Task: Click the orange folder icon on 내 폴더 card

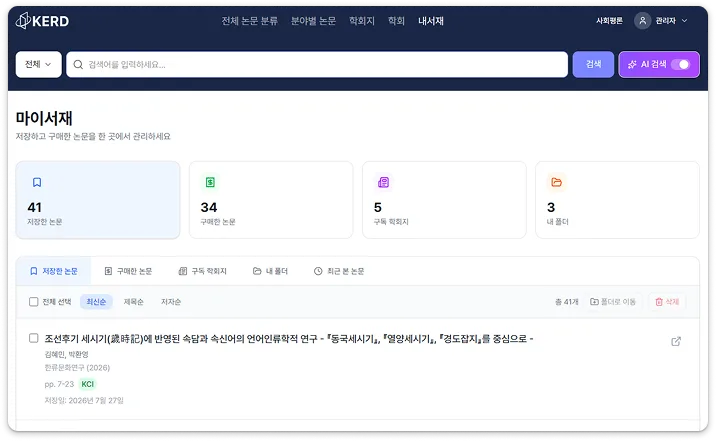Action: [556, 182]
